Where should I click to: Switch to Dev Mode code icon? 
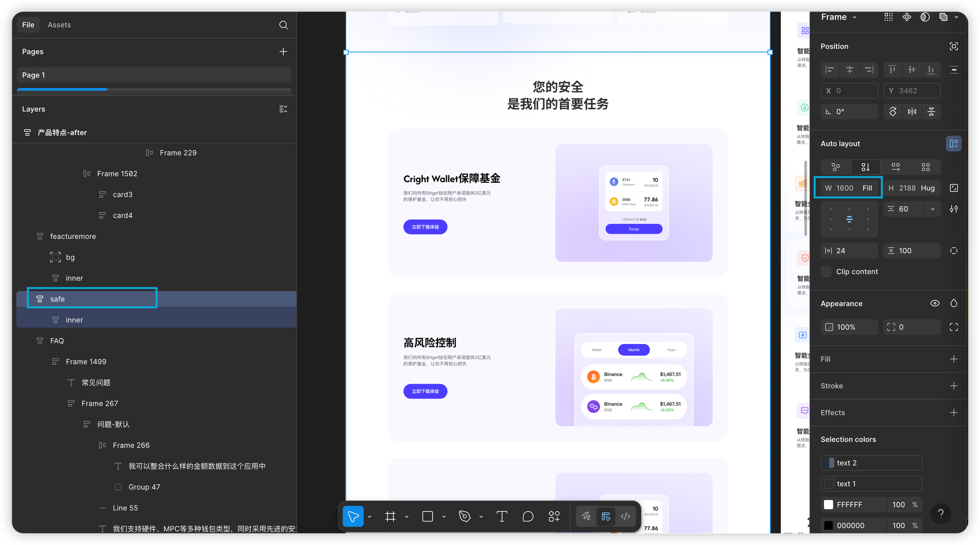point(625,516)
